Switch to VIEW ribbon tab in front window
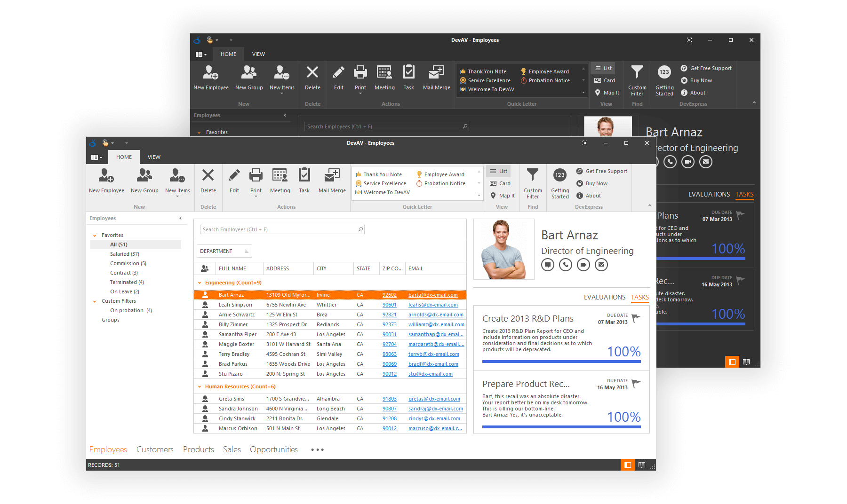This screenshot has height=504, width=847. 154,157
